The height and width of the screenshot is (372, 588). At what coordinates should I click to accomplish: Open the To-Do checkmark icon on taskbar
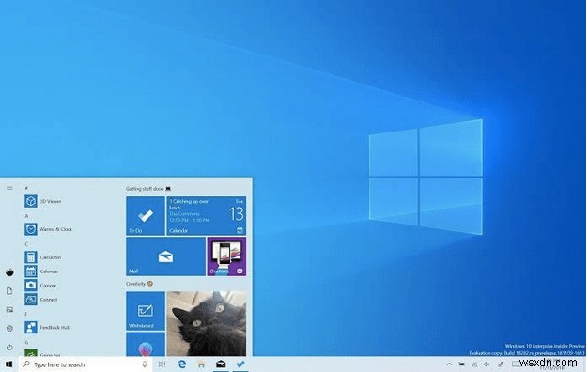pos(240,364)
